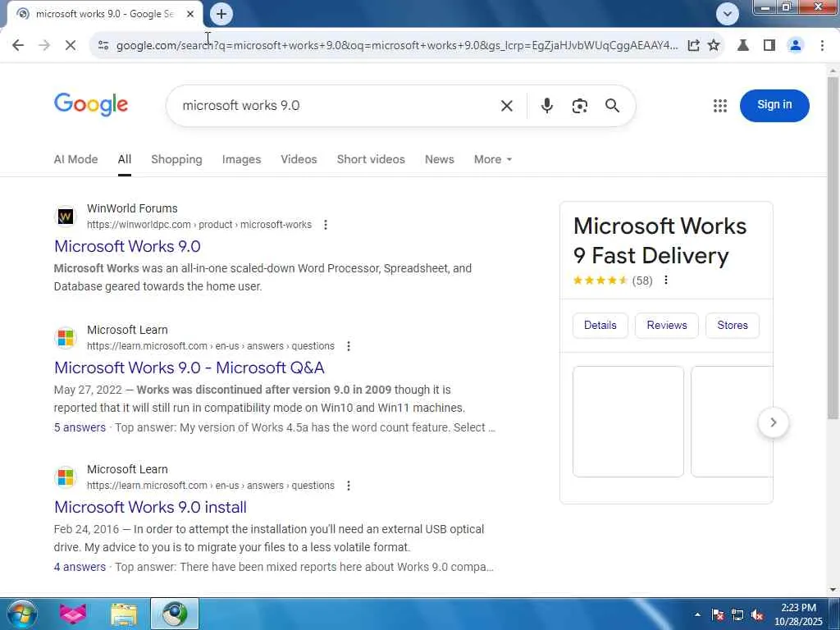This screenshot has height=630, width=840.
Task: Open the tab search dropdown arrow
Action: pyautogui.click(x=727, y=14)
